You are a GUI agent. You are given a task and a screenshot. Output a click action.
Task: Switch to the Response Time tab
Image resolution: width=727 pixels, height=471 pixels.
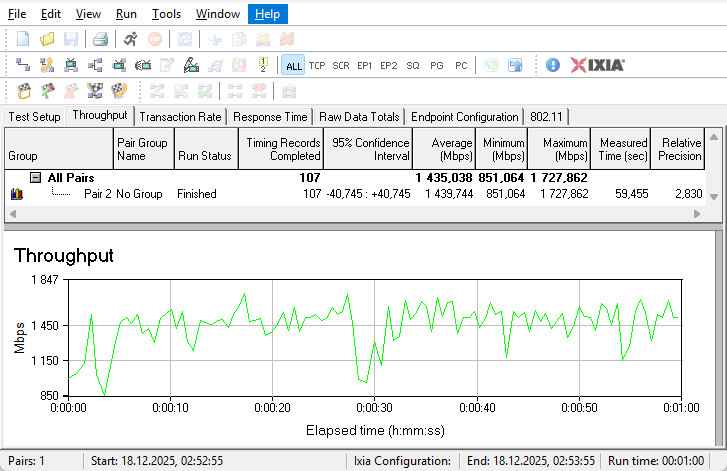(271, 117)
